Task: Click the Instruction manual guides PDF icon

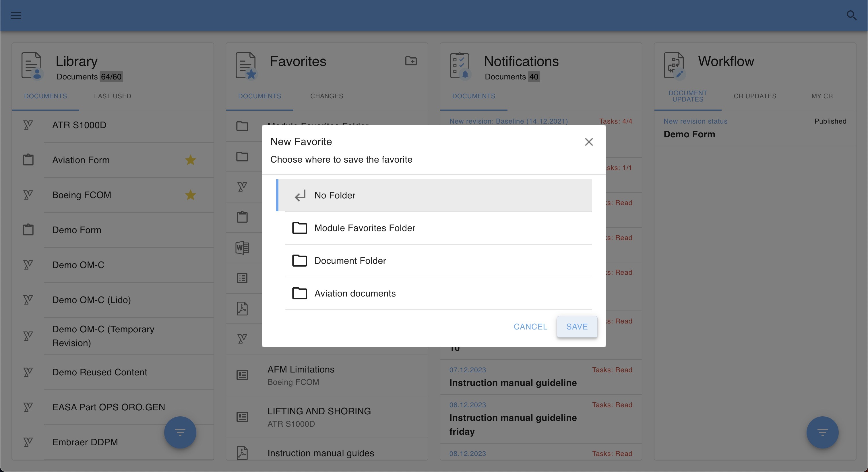Action: [242, 453]
